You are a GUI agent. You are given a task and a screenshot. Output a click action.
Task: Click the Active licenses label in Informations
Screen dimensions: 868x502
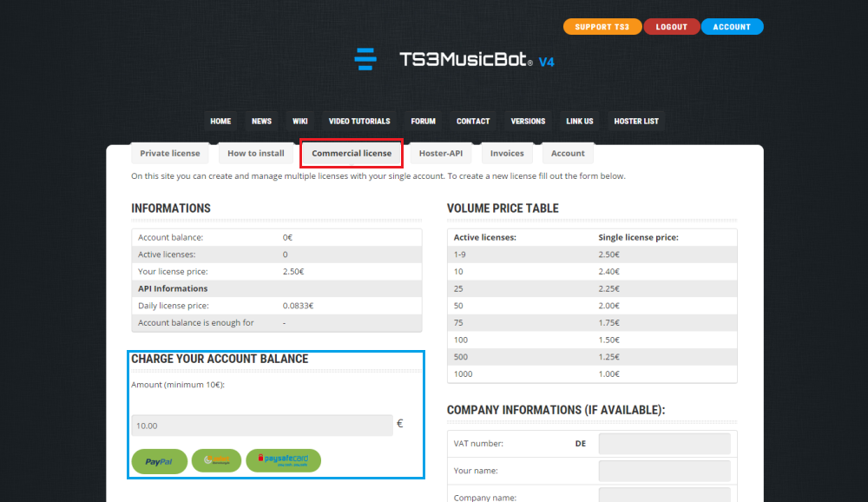167,254
